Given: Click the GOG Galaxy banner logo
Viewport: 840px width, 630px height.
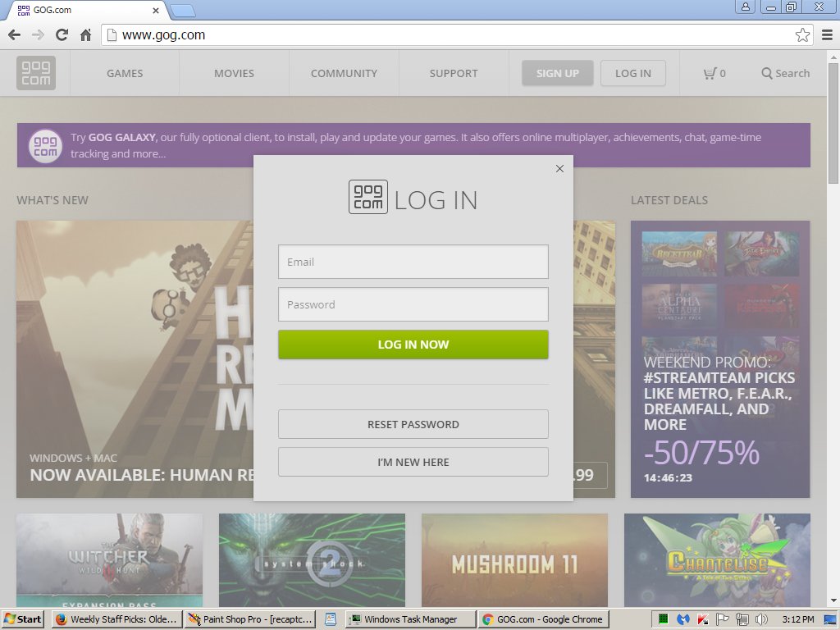Looking at the screenshot, I should 45,146.
